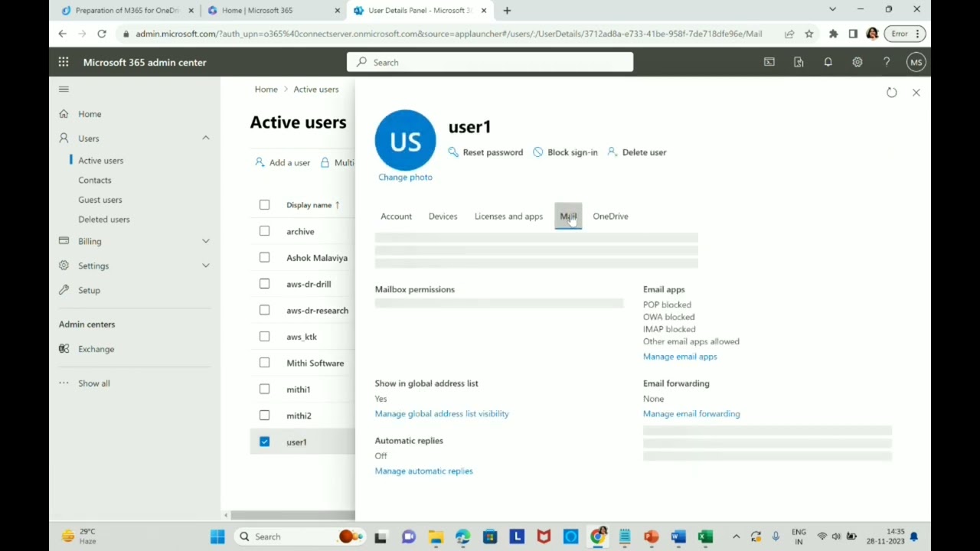Switch to the Account tab
Viewport: 980px width, 551px height.
click(x=396, y=217)
